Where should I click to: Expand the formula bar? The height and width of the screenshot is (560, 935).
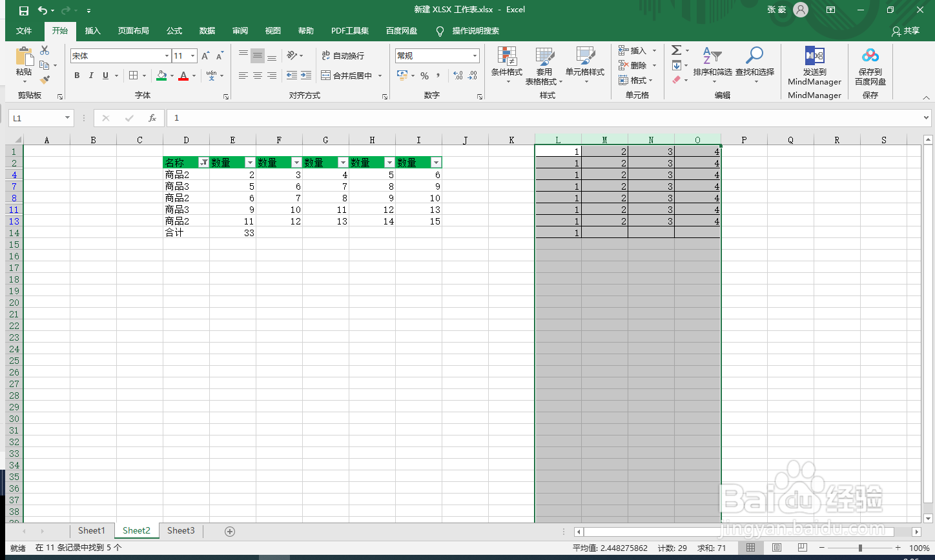[927, 118]
